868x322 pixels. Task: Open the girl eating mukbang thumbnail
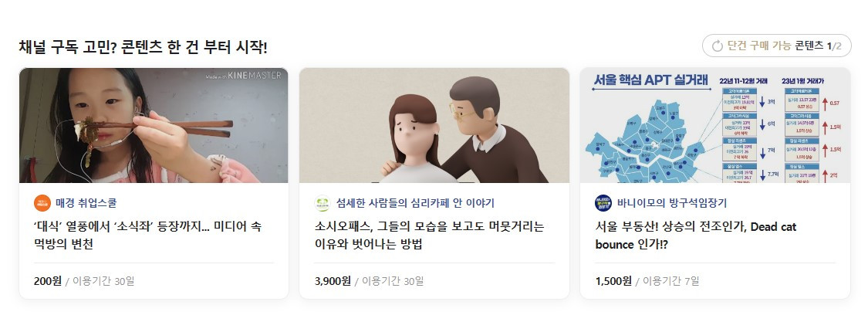pos(154,125)
